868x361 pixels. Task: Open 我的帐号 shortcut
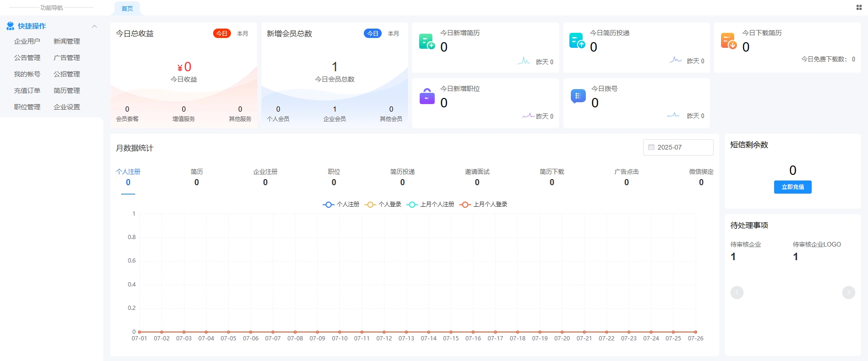(x=27, y=74)
